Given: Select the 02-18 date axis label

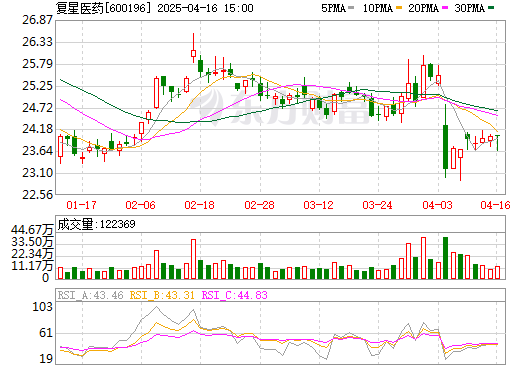Looking at the screenshot, I should [x=200, y=205].
